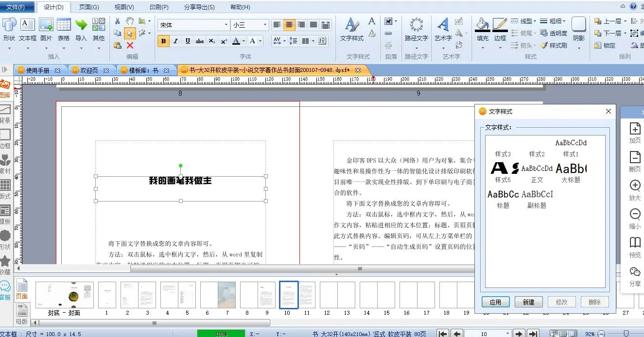Toggle underline formatting button
Image resolution: width=644 pixels, height=337 pixels.
[188, 41]
